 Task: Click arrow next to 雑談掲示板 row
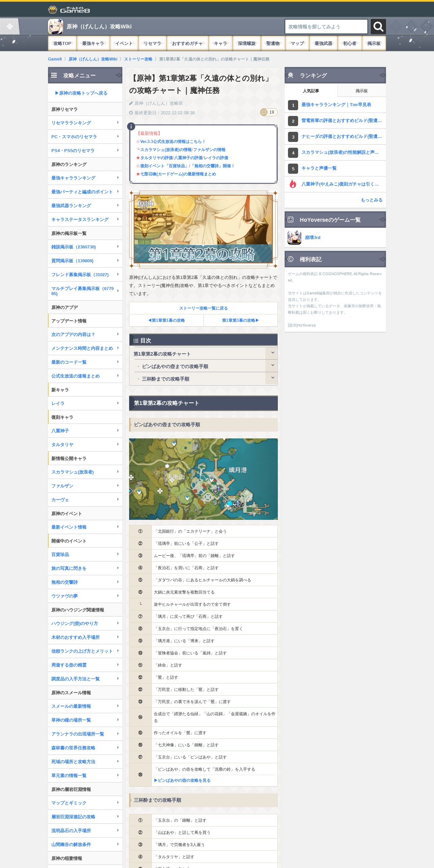(x=118, y=247)
